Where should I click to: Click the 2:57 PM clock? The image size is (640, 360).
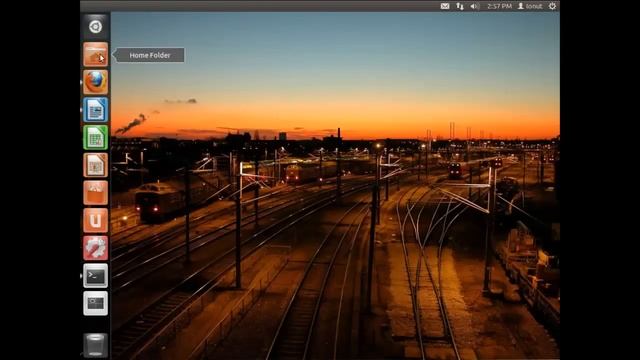point(499,6)
